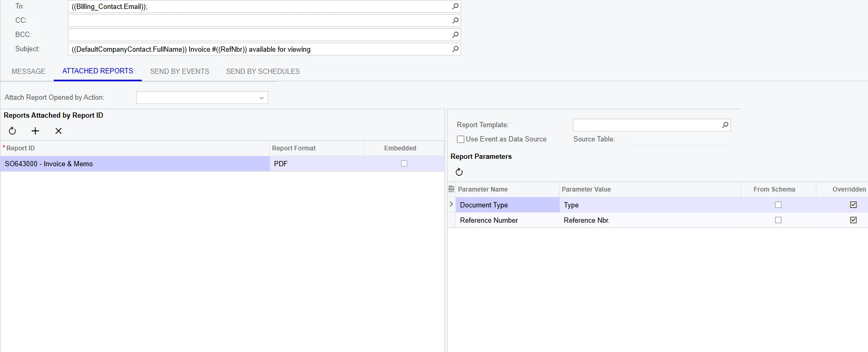The width and height of the screenshot is (868, 352).
Task: Open the Report Template lookup
Action: coord(725,125)
